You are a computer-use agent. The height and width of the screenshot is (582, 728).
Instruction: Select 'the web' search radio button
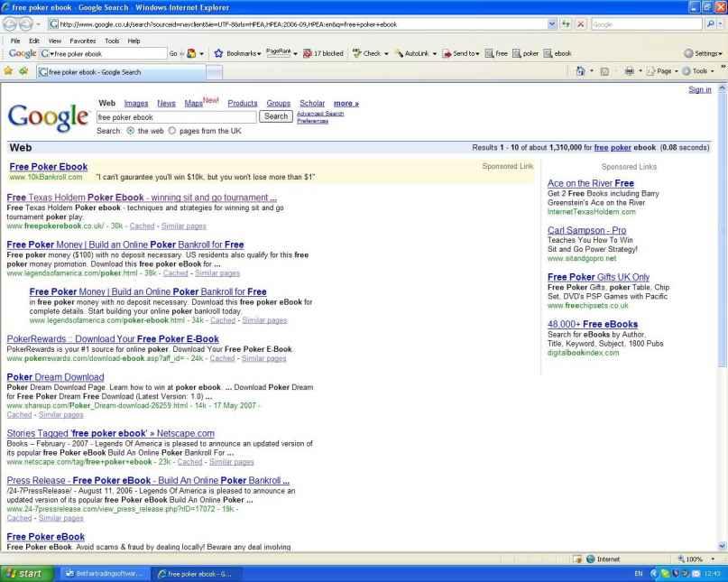[130, 130]
